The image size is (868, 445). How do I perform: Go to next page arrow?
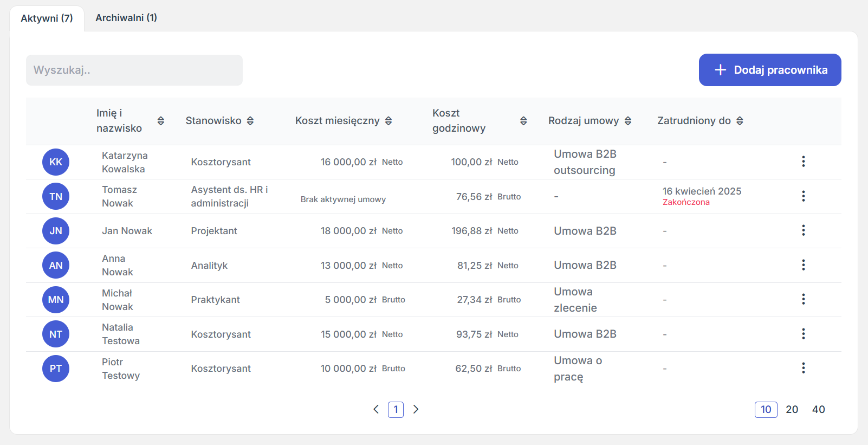pos(416,409)
